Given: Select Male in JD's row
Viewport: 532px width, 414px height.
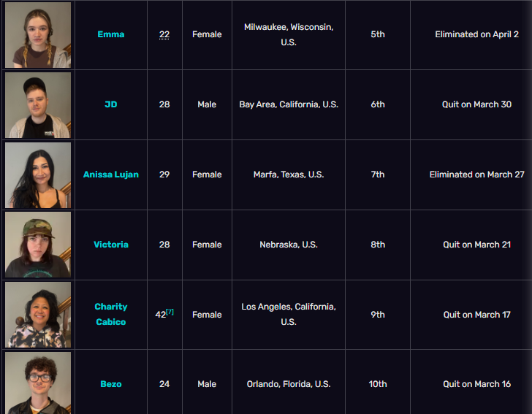Looking at the screenshot, I should [x=207, y=104].
